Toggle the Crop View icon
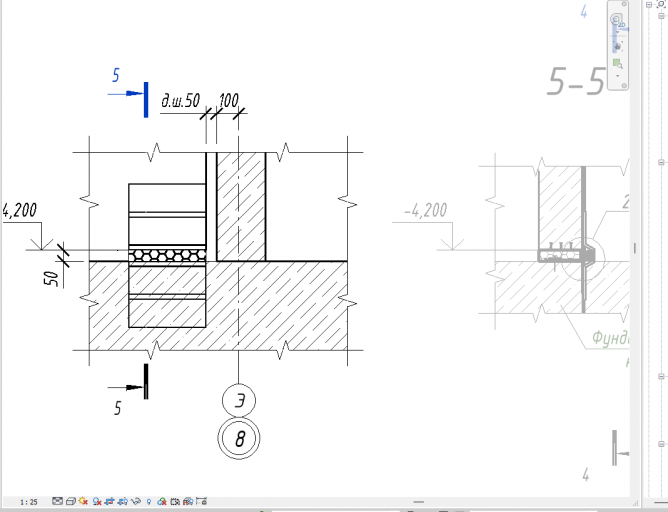The height and width of the screenshot is (512, 668). pos(109,502)
